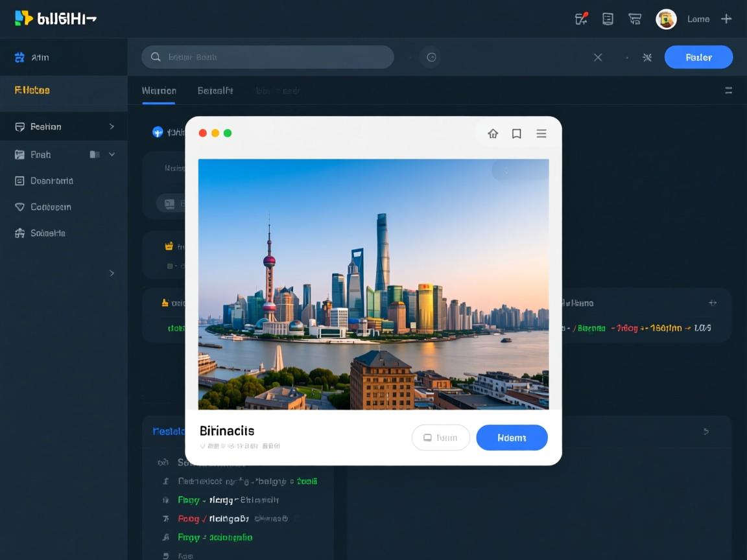747x560 pixels.
Task: Click the X icon beside the search bar
Action: [598, 57]
